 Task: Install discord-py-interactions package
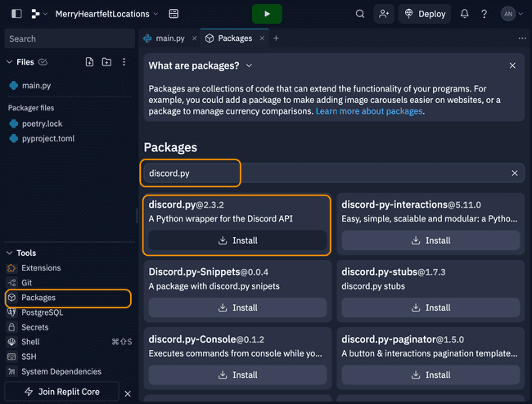coord(431,240)
